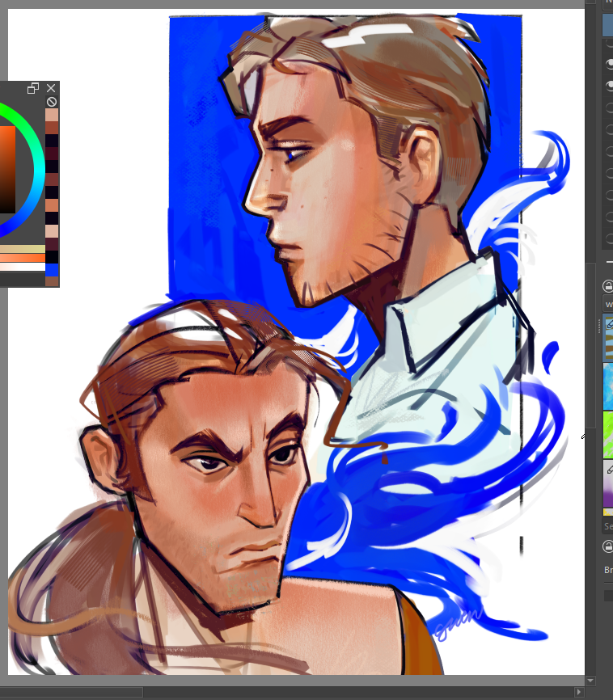Toggle the upper open-eye layer visibility

pyautogui.click(x=609, y=65)
